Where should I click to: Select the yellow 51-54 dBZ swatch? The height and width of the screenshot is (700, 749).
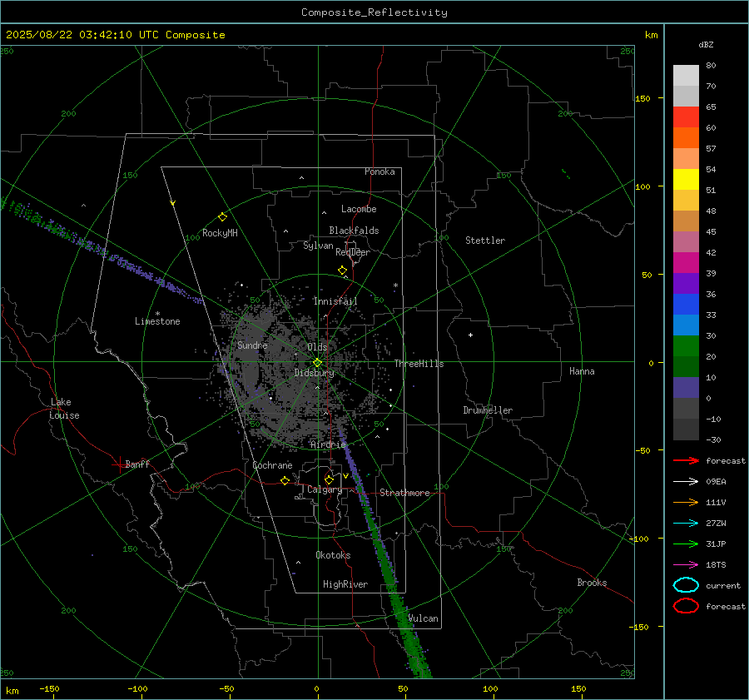pos(686,180)
